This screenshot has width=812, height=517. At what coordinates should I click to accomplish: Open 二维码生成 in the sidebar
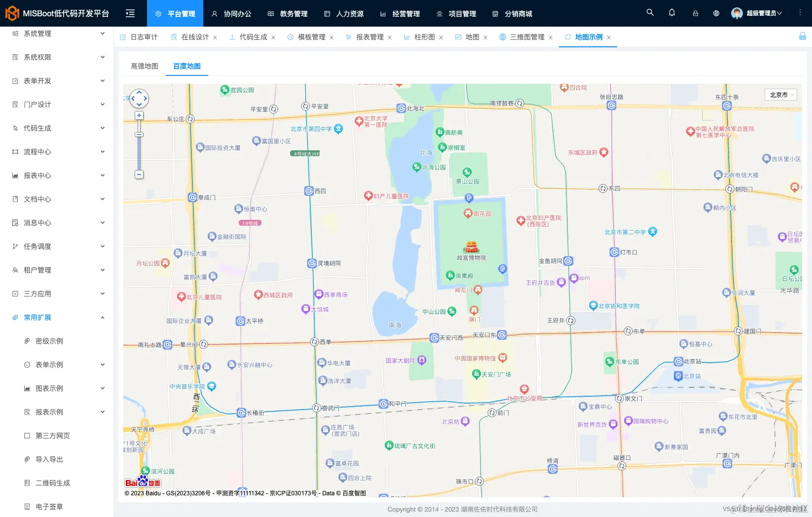coord(57,483)
